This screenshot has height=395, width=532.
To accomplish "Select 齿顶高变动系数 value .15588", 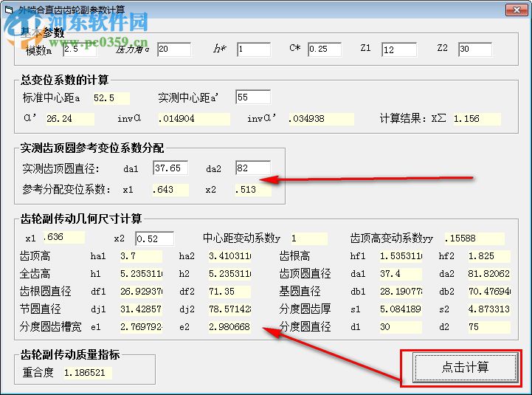I will point(474,238).
